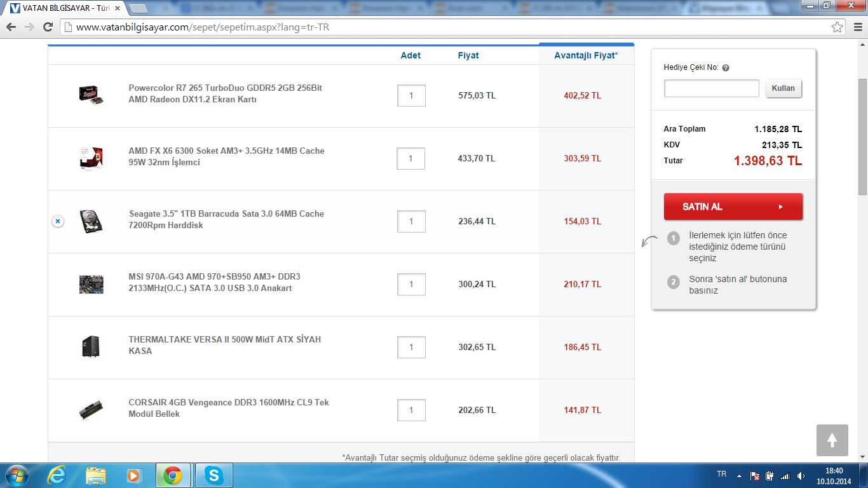This screenshot has height=488, width=868.
Task: Edit quantity field for MSI 970A-G43
Action: [x=411, y=284]
